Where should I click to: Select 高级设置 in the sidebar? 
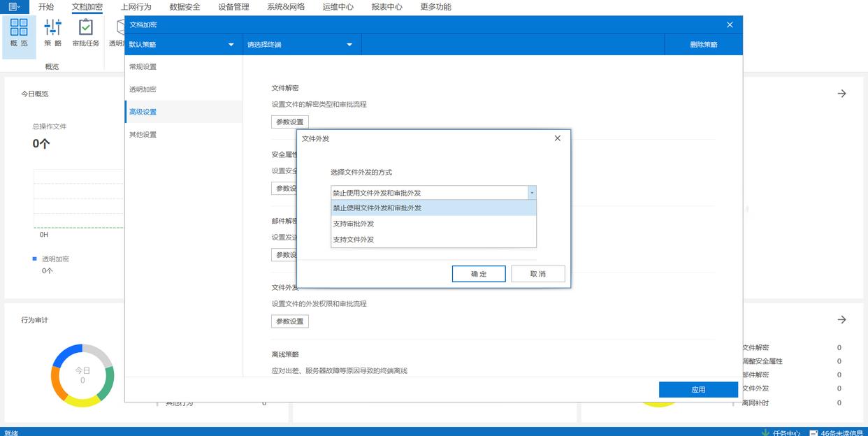[x=184, y=112]
